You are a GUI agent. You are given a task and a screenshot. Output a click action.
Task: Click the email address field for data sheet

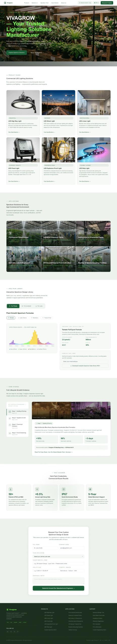tap(85, 361)
